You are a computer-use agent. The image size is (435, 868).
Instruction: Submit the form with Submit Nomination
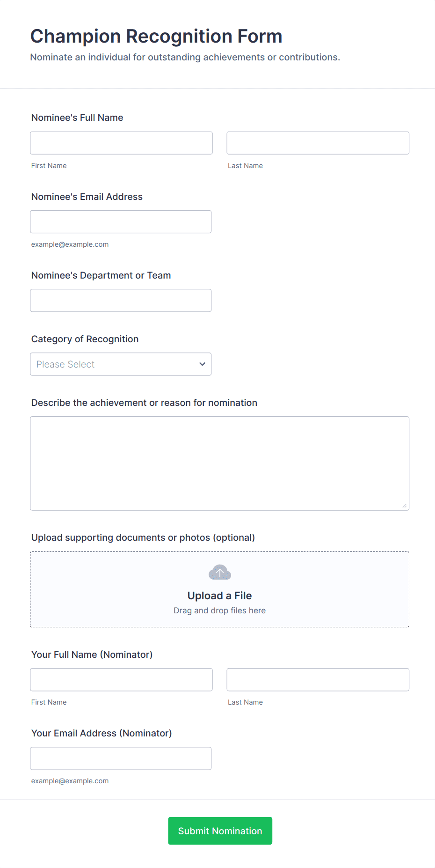point(220,831)
